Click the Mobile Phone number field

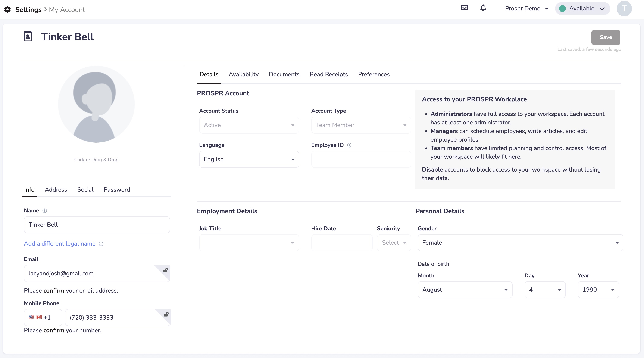tap(118, 317)
